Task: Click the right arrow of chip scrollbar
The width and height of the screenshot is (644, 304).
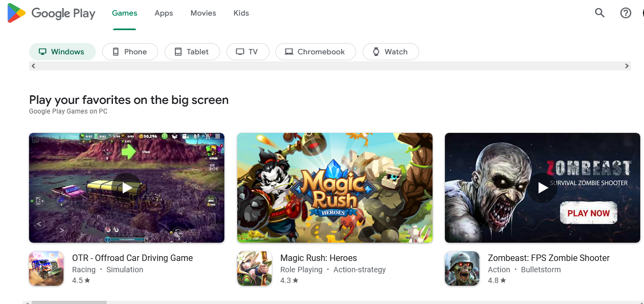Action: tap(627, 66)
